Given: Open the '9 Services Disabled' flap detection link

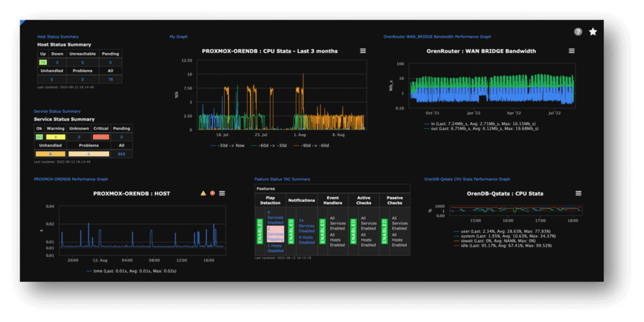Looking at the screenshot, I should coord(275,217).
